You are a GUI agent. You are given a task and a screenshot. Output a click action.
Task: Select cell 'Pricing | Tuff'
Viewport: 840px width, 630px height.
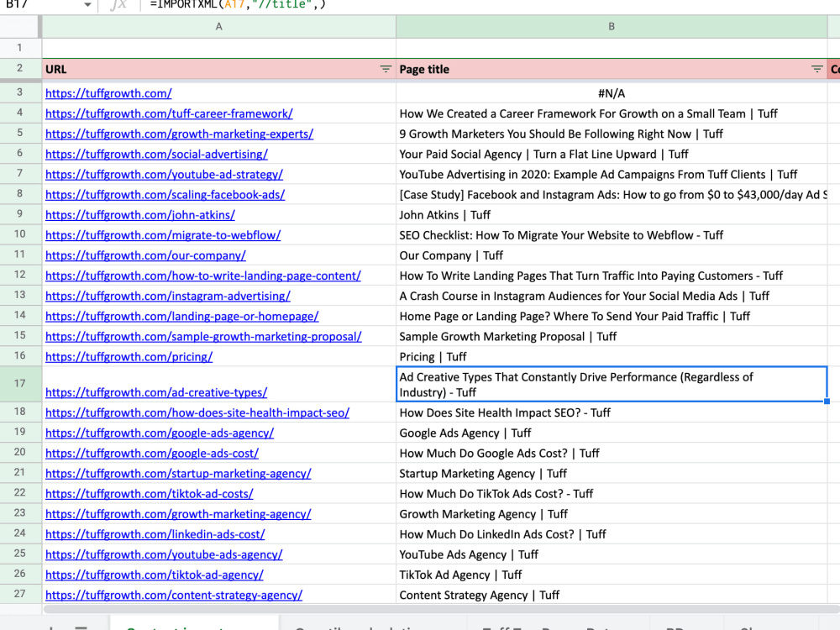click(612, 357)
